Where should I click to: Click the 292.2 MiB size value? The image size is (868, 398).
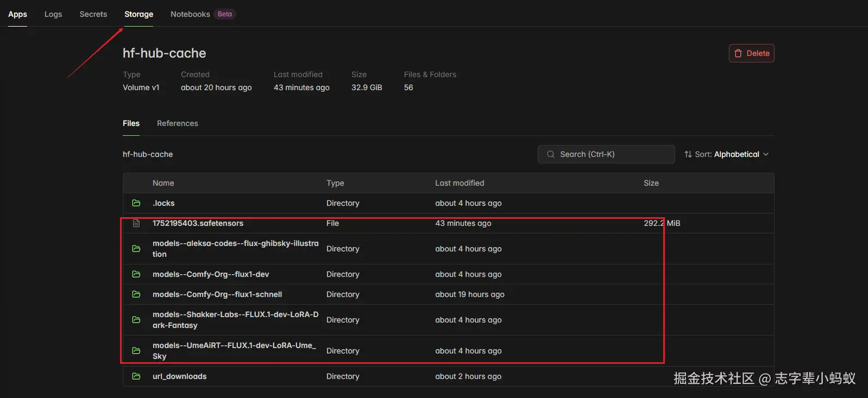(662, 223)
